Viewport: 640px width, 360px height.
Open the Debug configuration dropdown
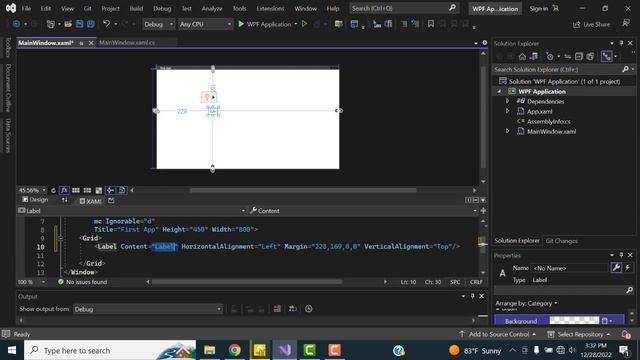158,24
